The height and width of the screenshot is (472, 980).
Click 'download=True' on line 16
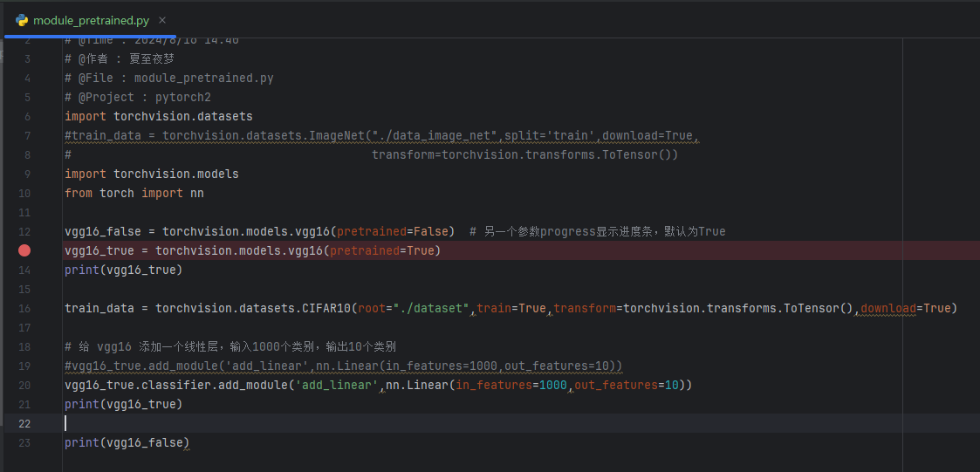point(906,308)
